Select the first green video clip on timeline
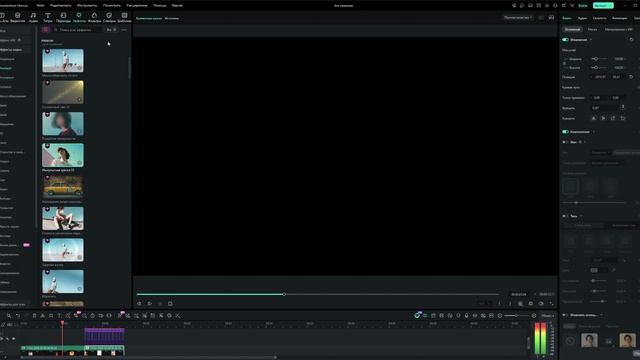640x360 pixels. [52, 350]
